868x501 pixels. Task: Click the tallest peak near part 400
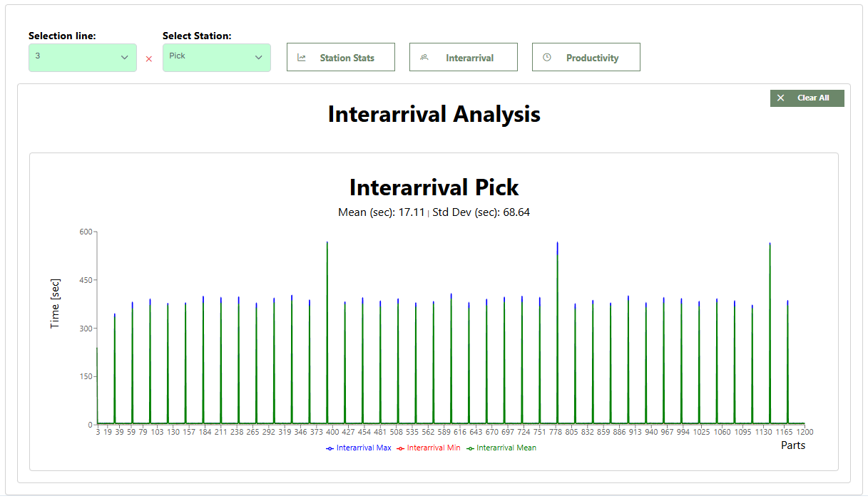327,244
